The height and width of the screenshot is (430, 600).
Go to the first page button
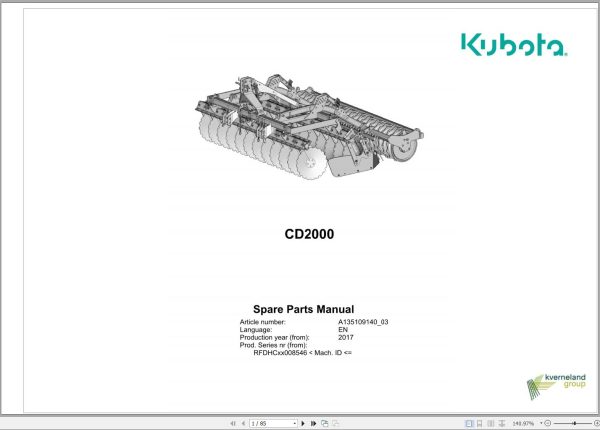pyautogui.click(x=233, y=423)
